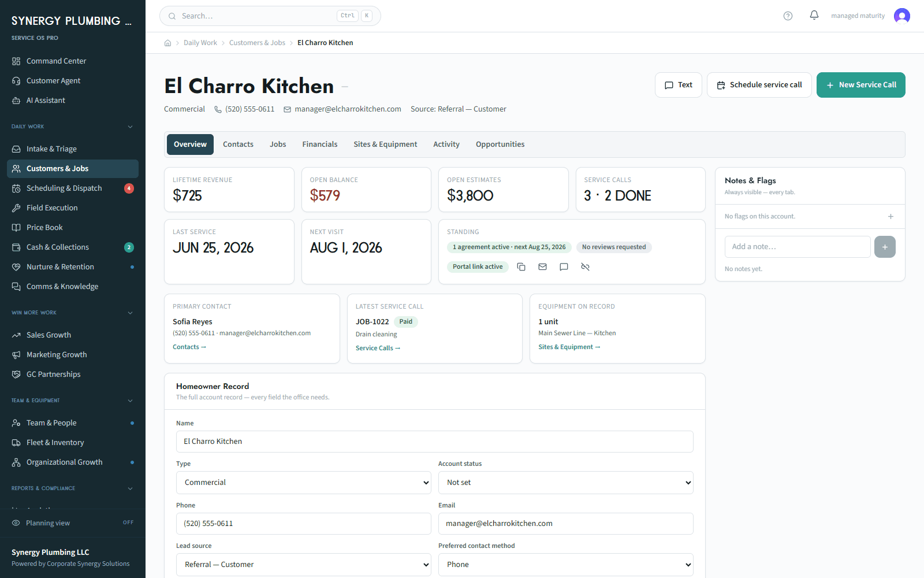Click the Name field El Charro Kitchen
924x578 pixels.
[435, 442]
